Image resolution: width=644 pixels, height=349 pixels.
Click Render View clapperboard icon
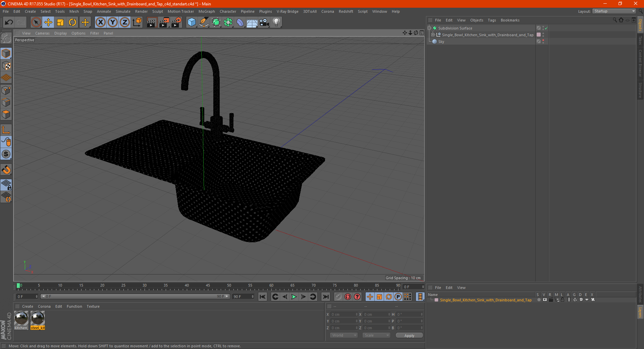pyautogui.click(x=152, y=22)
